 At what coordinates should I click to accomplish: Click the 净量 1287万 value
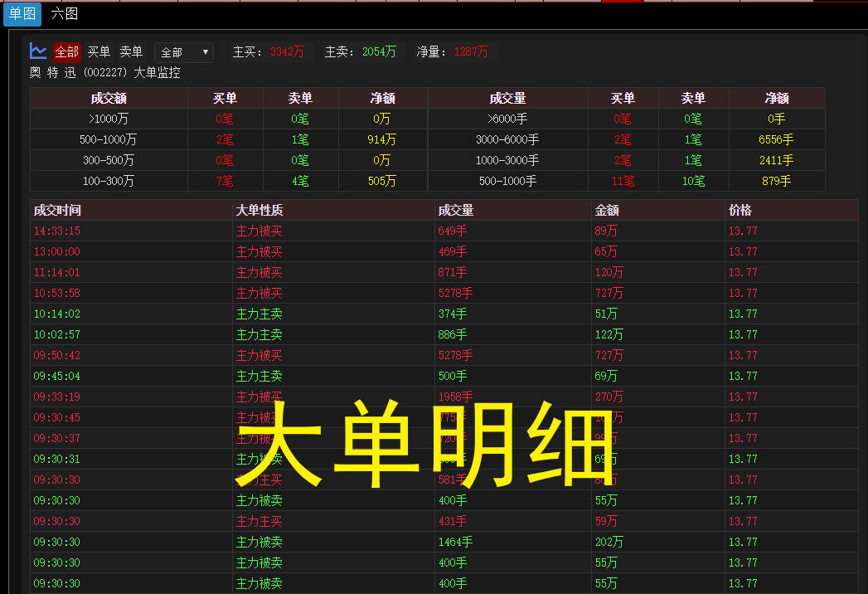471,52
